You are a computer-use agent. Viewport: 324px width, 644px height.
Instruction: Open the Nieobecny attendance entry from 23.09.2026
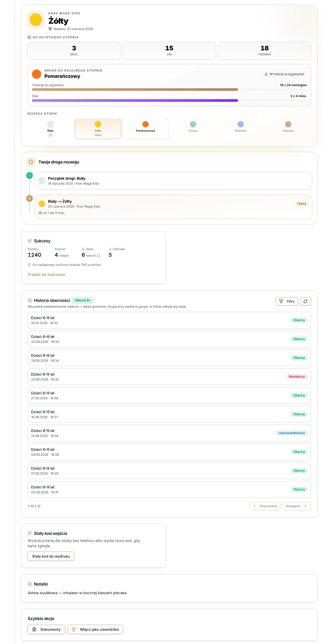169,376
